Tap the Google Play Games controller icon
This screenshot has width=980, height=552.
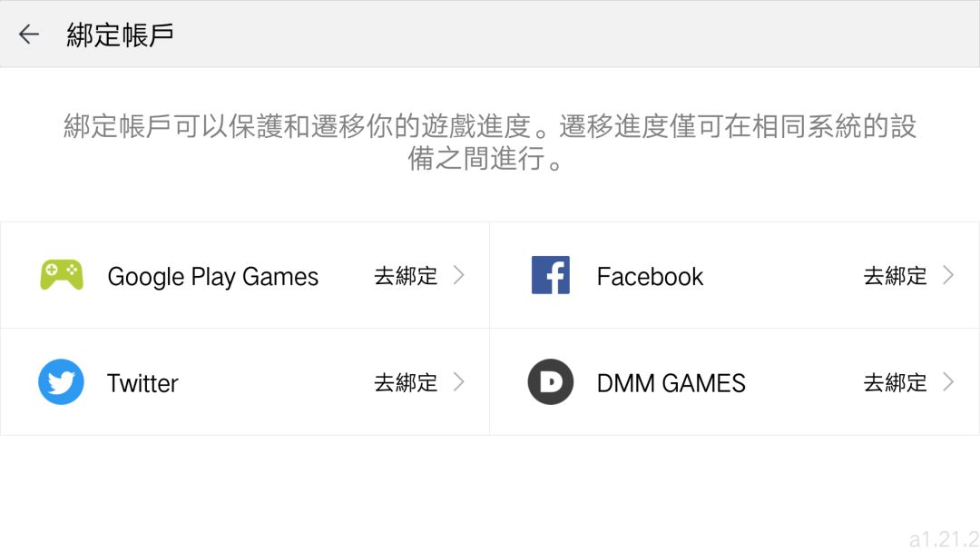[x=62, y=275]
